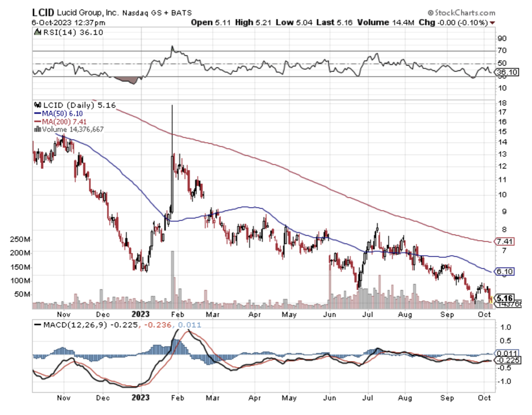The width and height of the screenshot is (532, 415).
Task: Select the 6.10 MA(50) price tag
Action: 504,271
